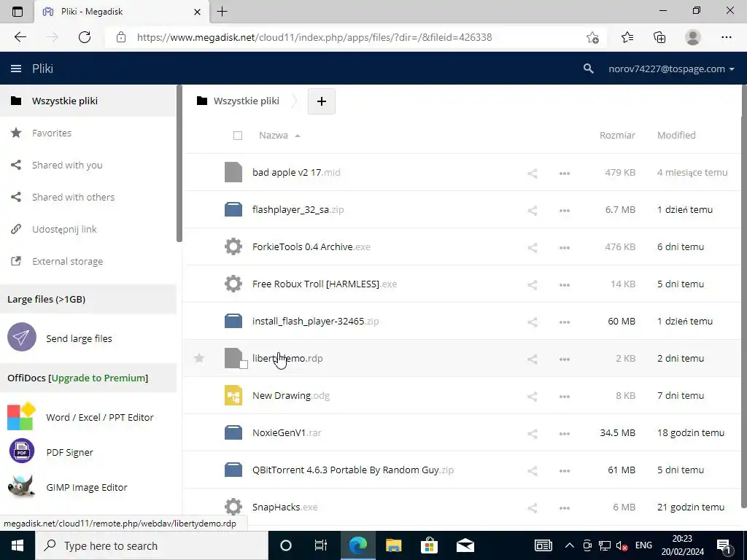Click the sidebar vertical scrollbar
Viewport: 747px width, 560px height.
[179, 164]
